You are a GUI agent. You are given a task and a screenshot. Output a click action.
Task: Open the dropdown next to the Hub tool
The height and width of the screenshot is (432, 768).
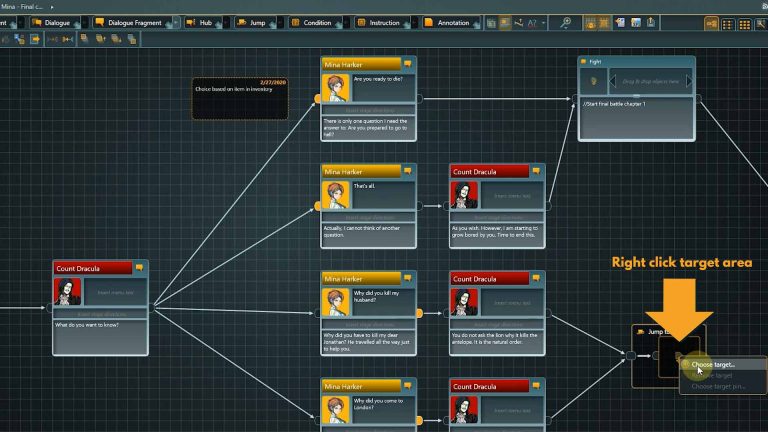[x=226, y=23]
